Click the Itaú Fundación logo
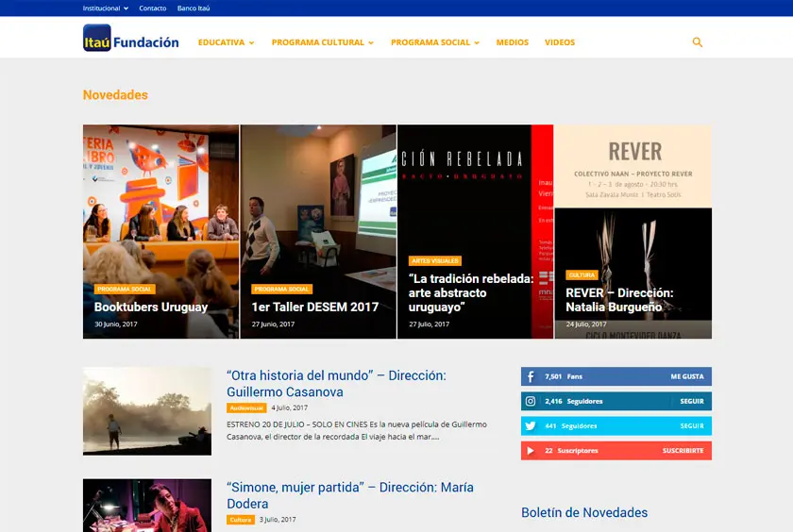Screen dimensions: 793x532 click(x=131, y=38)
